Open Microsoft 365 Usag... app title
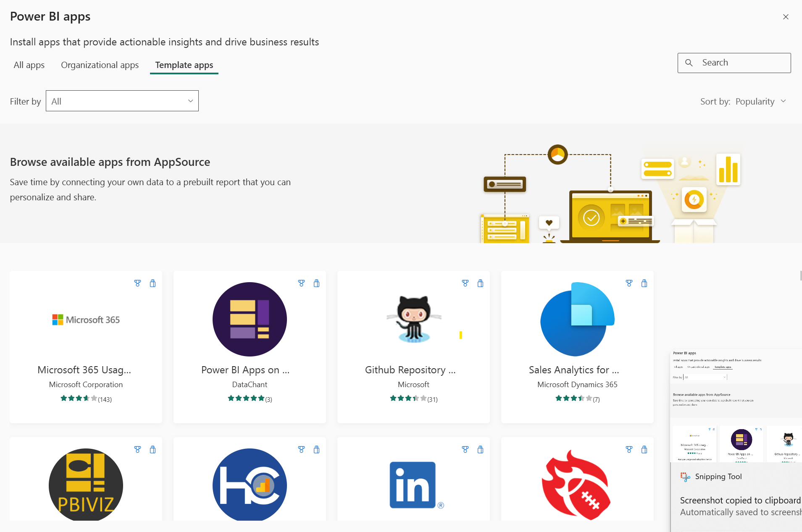This screenshot has height=532, width=802. (x=84, y=370)
